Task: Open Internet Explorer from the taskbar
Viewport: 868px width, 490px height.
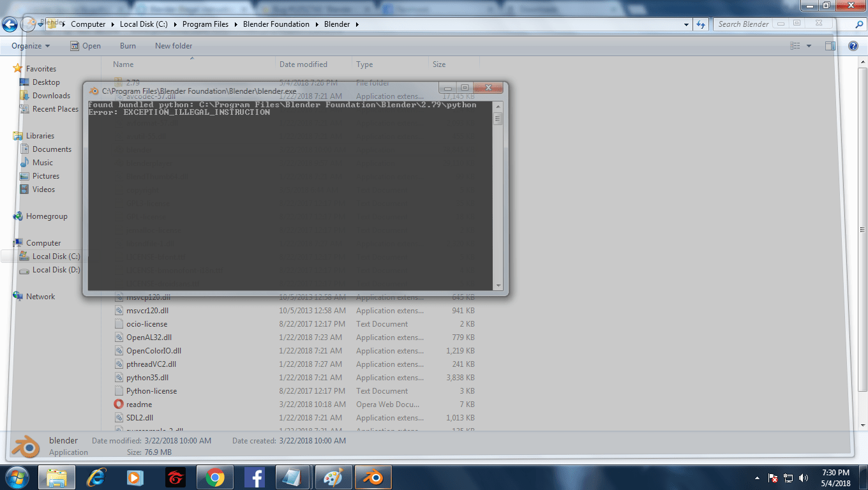Action: coord(96,477)
